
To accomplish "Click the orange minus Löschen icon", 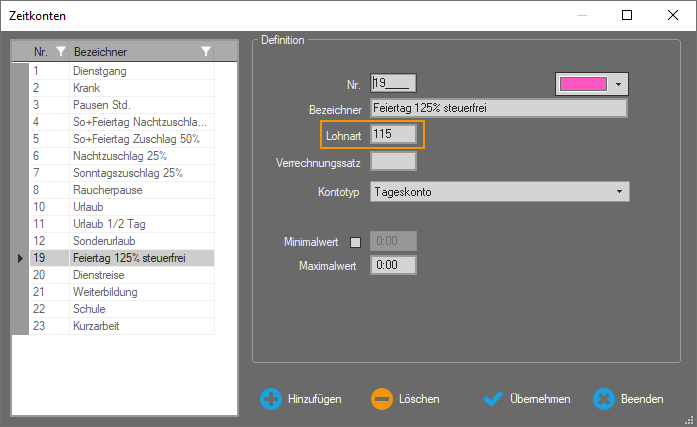I will (x=382, y=399).
